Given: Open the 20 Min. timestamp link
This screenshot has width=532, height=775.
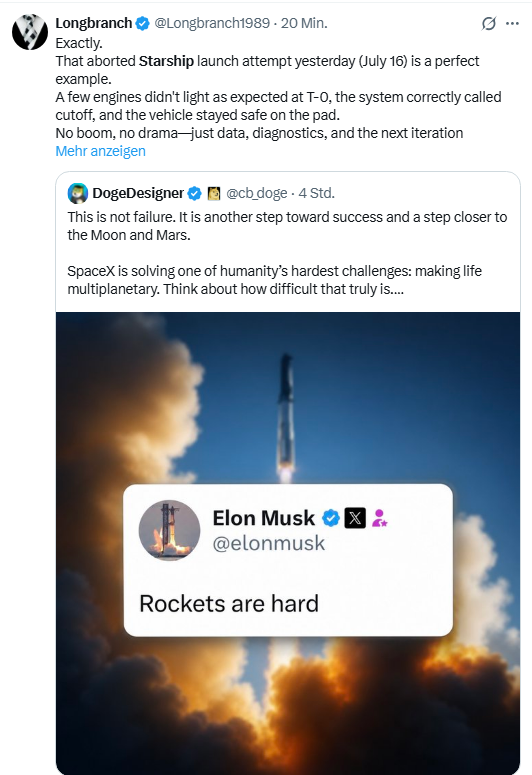Looking at the screenshot, I should click(x=304, y=23).
